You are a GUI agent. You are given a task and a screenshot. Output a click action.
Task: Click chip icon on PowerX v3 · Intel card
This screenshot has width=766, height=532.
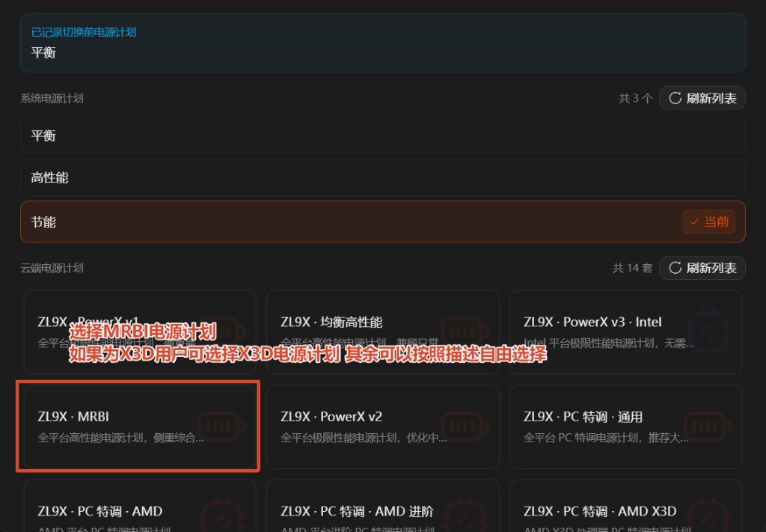click(x=709, y=332)
